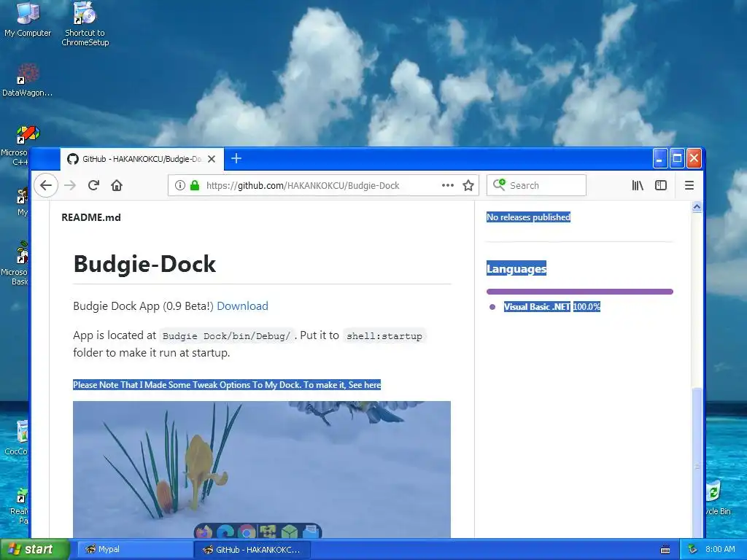Viewport: 747px width, 560px height.
Task: Follow the Download link in README
Action: (242, 306)
